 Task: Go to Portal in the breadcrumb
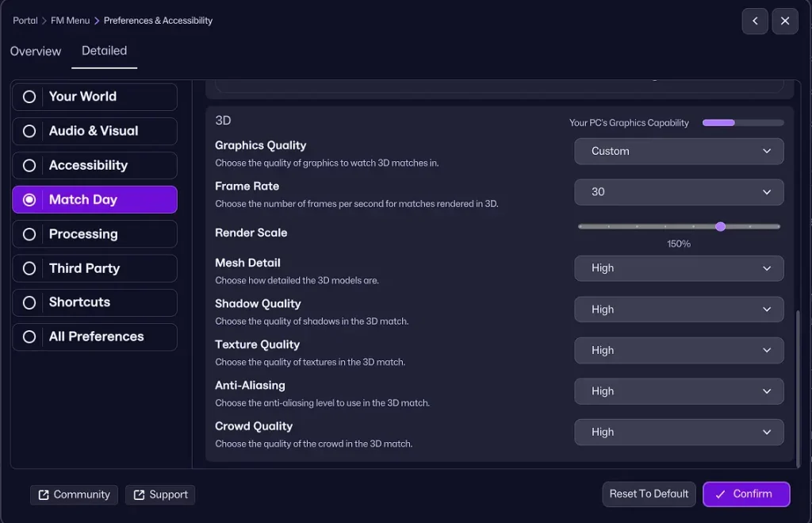pos(25,21)
